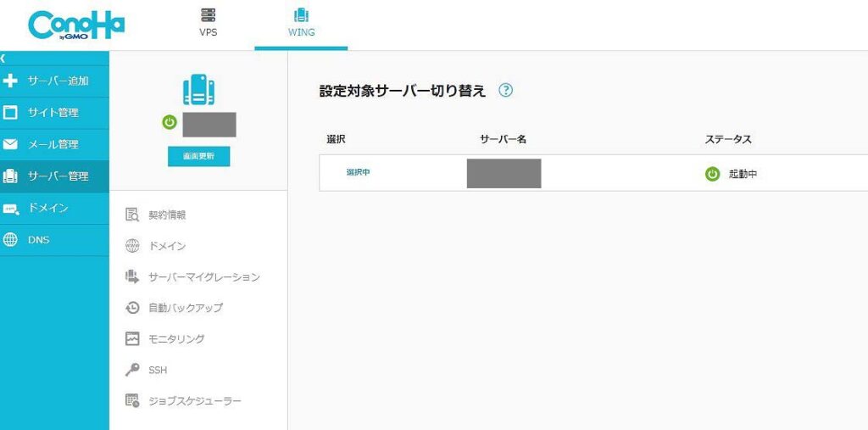Screen dimensions: 868x430
Task: Click the ドメイン sidebar icon
Action: tap(10, 209)
